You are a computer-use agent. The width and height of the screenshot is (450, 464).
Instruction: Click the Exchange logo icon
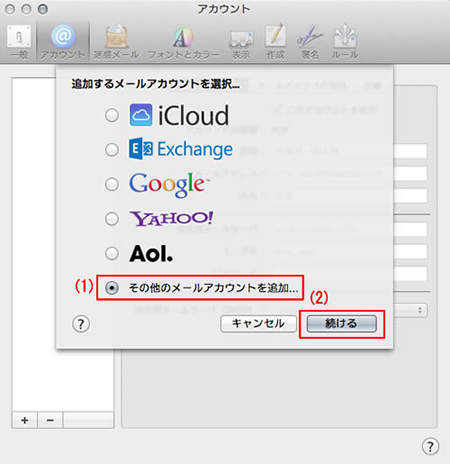pyautogui.click(x=141, y=149)
